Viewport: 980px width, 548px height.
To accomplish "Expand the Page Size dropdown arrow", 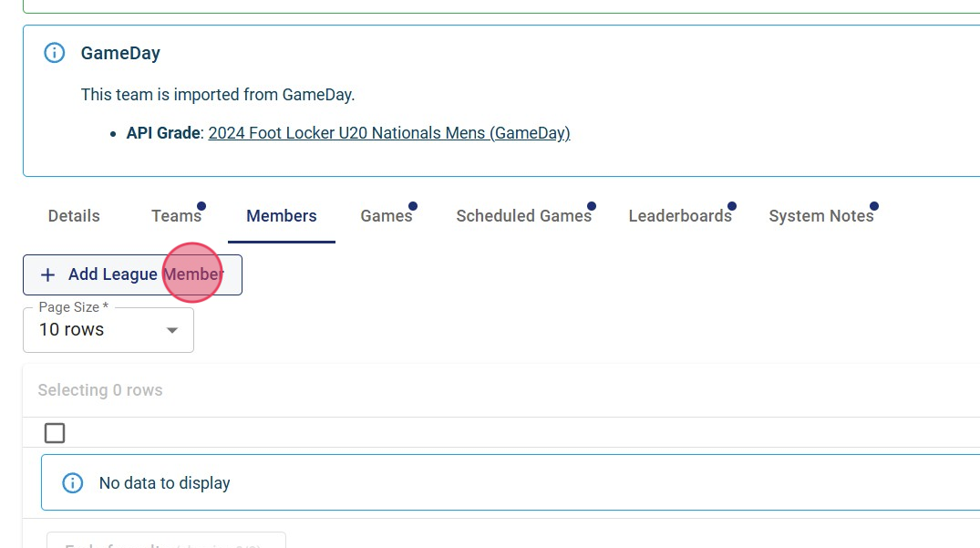I will coord(172,330).
